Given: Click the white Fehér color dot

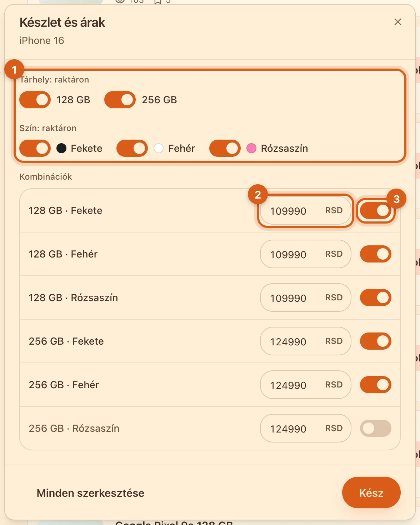Looking at the screenshot, I should 159,148.
